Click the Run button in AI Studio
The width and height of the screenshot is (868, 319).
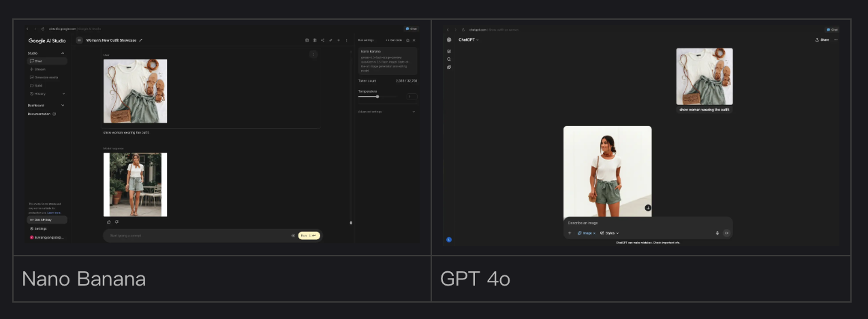[309, 236]
